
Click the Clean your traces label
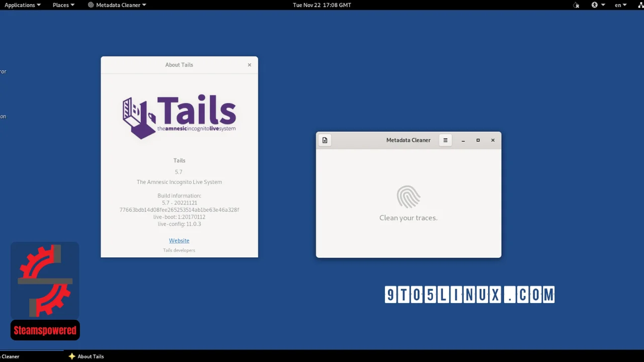409,218
